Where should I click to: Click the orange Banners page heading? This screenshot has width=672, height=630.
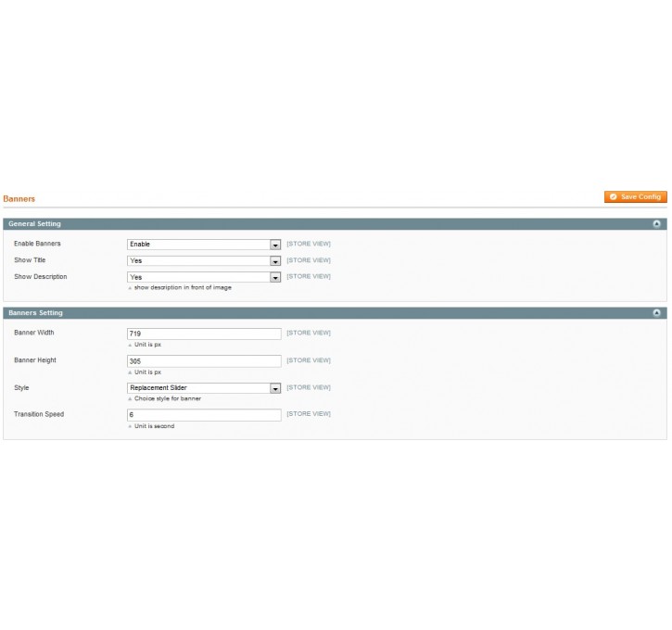point(19,199)
